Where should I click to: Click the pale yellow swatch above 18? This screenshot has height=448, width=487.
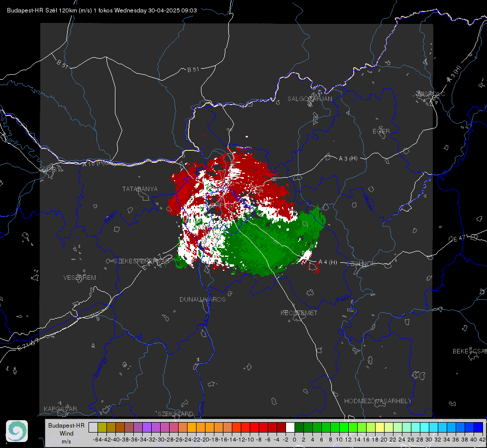[380, 427]
